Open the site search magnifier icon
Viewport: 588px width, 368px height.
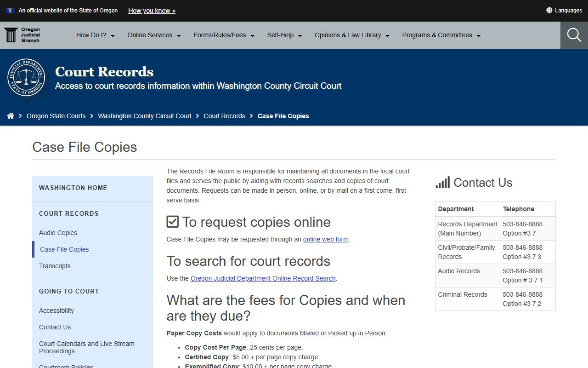coord(574,35)
